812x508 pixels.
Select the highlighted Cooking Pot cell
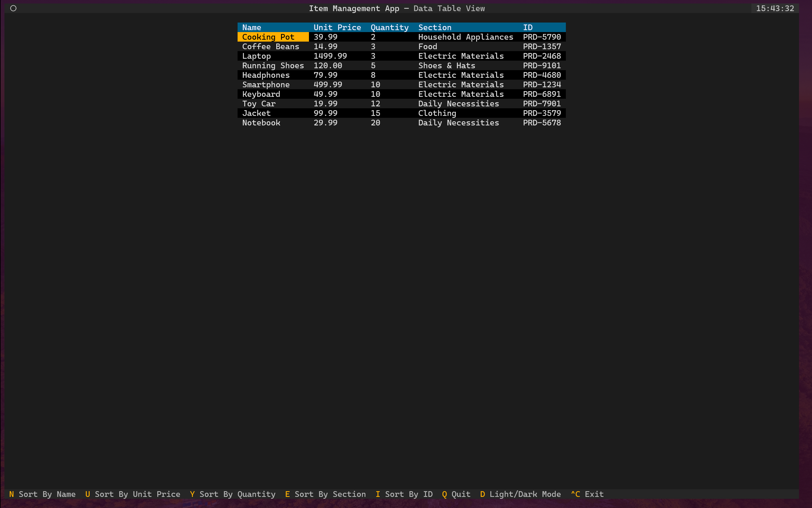pos(273,37)
